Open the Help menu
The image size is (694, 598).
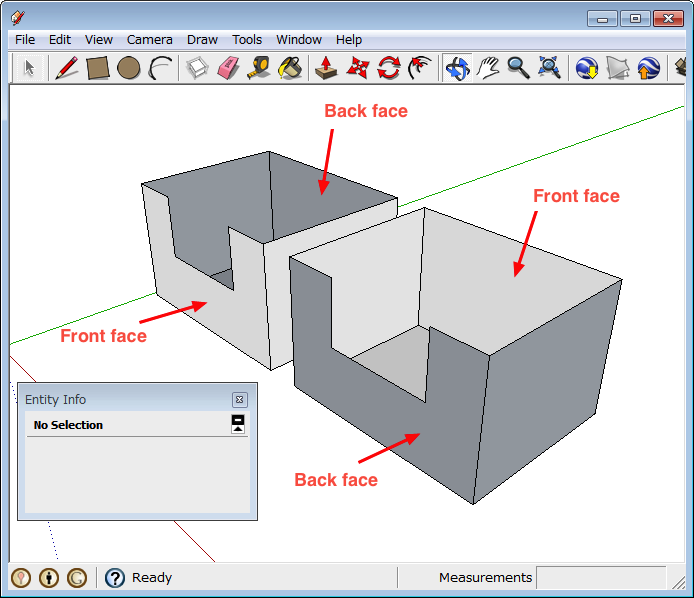point(349,40)
